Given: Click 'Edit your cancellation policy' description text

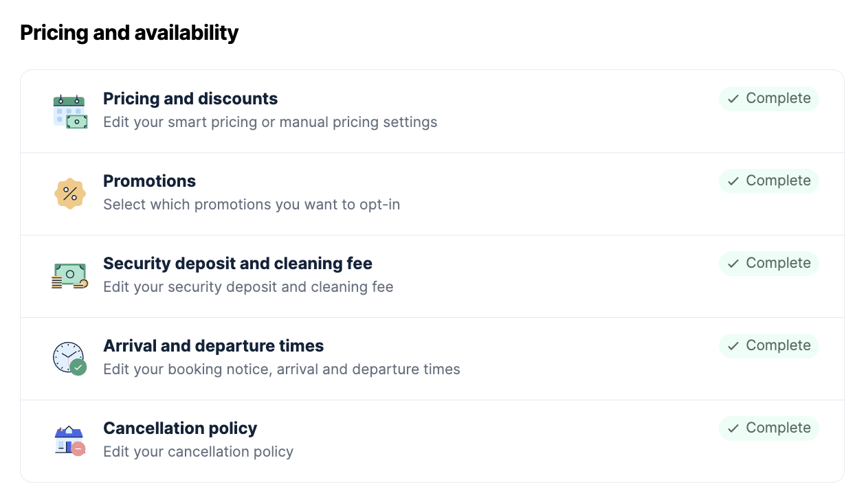Looking at the screenshot, I should [x=198, y=452].
